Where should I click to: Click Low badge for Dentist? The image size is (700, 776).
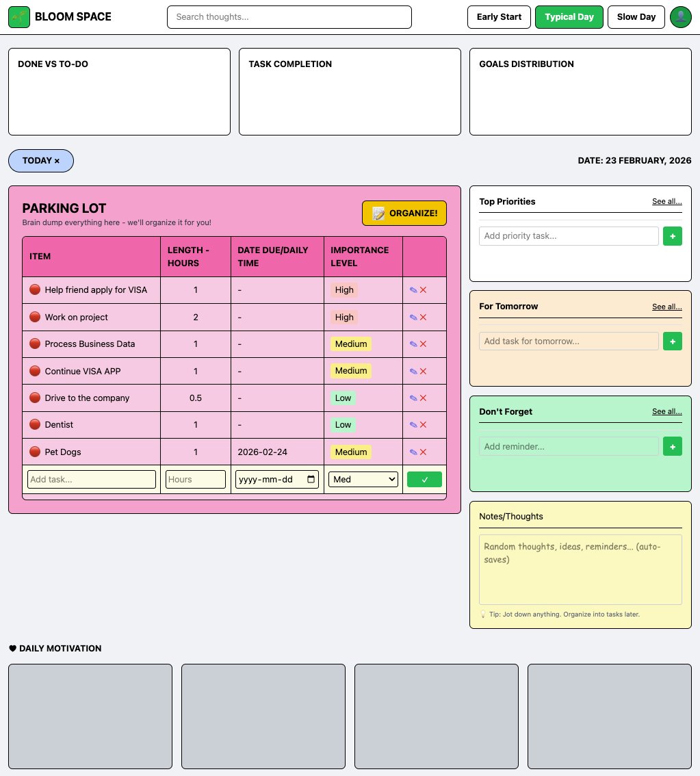tap(343, 425)
